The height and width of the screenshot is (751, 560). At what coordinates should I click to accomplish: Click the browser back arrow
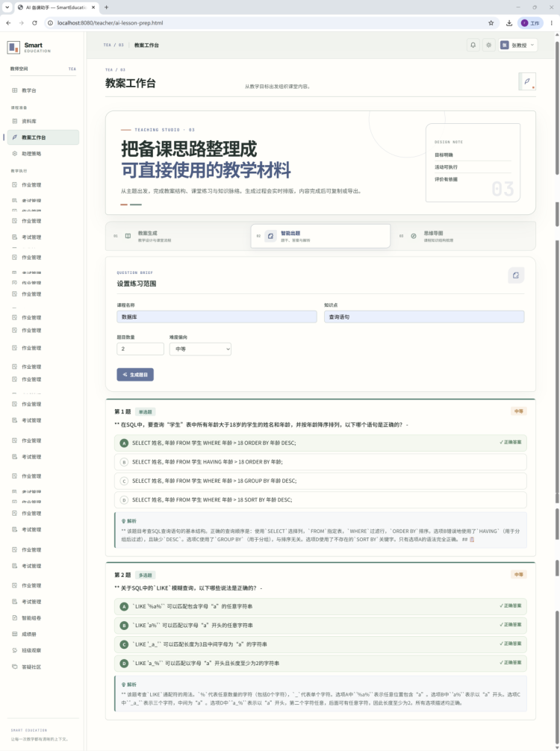click(x=9, y=23)
